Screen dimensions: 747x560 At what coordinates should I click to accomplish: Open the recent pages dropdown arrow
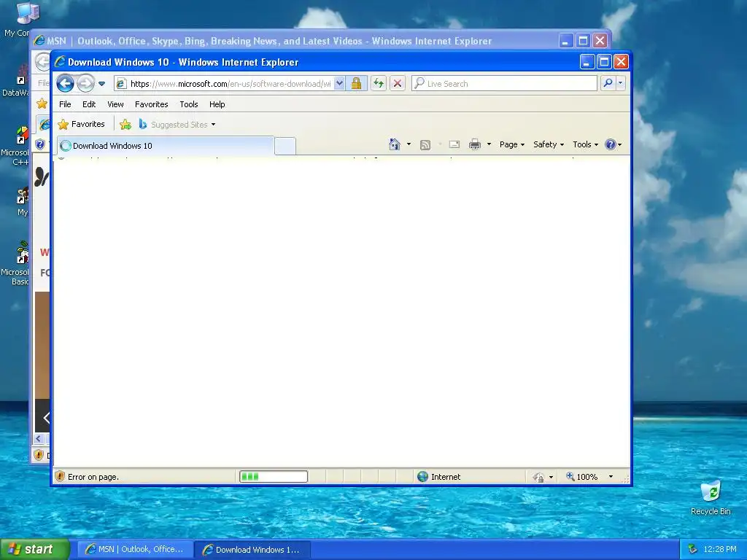pyautogui.click(x=101, y=84)
